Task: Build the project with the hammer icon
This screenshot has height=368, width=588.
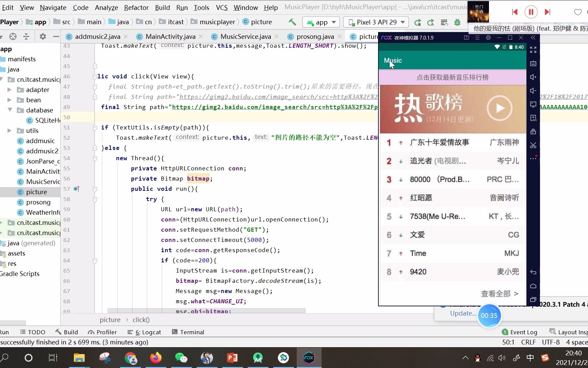Action: (x=292, y=22)
